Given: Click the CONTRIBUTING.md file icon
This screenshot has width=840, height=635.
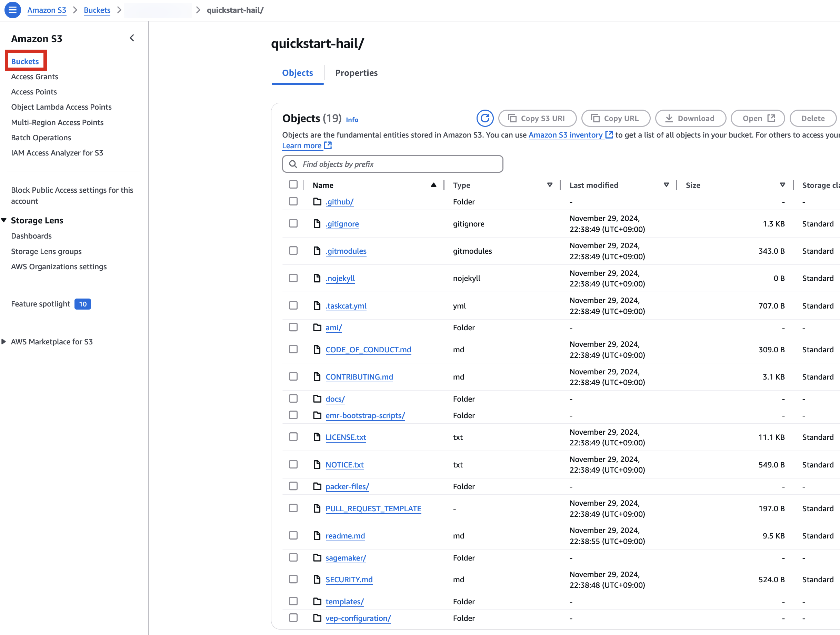Looking at the screenshot, I should pos(317,376).
